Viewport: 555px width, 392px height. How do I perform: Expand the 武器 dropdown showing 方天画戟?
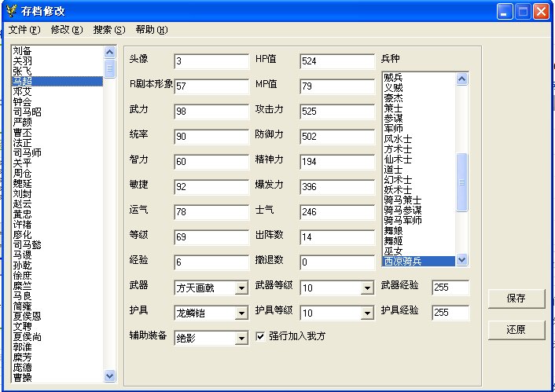[241, 288]
